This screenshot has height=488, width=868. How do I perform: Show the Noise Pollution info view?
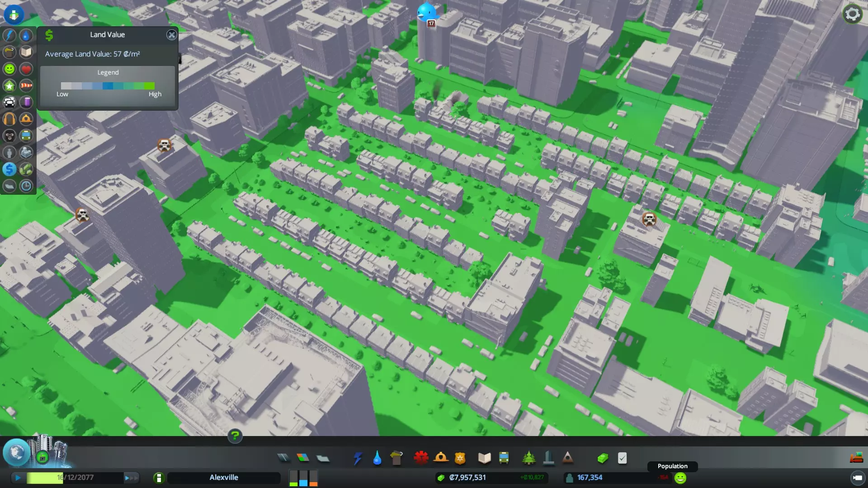click(x=9, y=119)
